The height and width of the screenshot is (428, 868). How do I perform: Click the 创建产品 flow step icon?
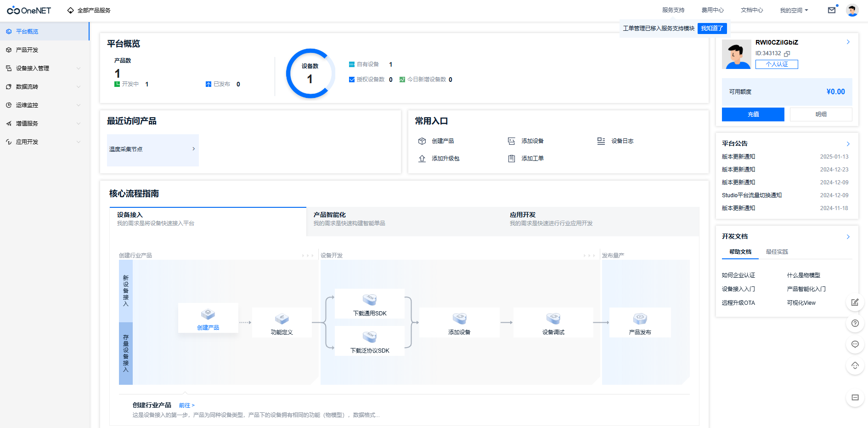click(208, 314)
